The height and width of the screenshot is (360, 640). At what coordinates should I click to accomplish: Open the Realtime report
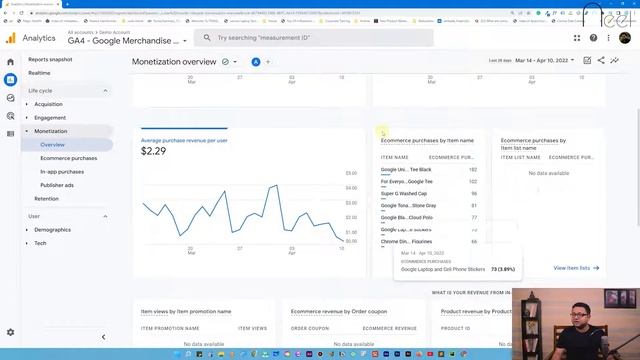(x=39, y=73)
